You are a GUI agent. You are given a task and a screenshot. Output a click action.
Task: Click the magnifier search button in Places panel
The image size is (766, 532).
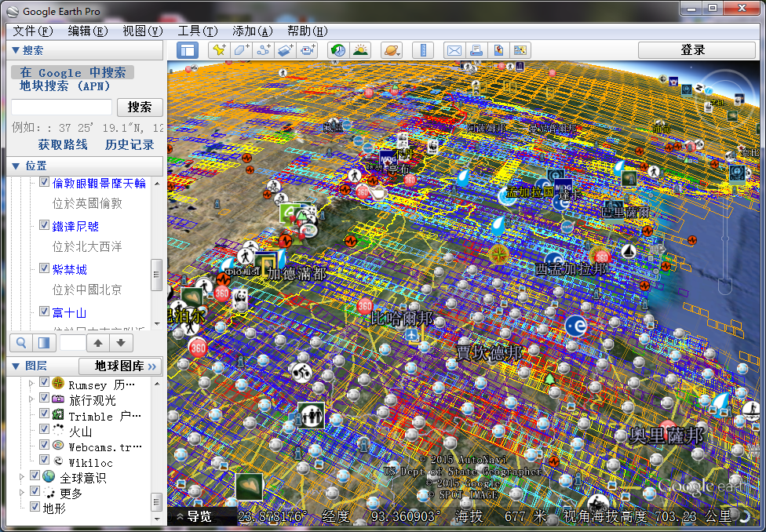click(x=21, y=343)
